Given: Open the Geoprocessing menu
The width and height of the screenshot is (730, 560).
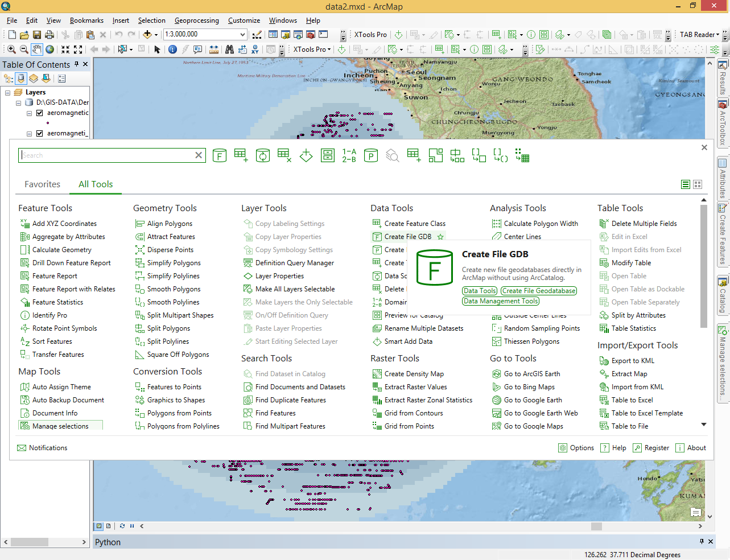Looking at the screenshot, I should (196, 20).
